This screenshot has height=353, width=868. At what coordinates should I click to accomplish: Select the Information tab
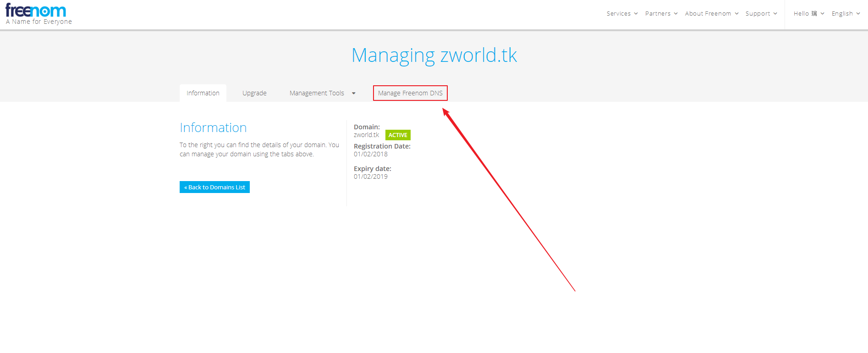click(203, 93)
